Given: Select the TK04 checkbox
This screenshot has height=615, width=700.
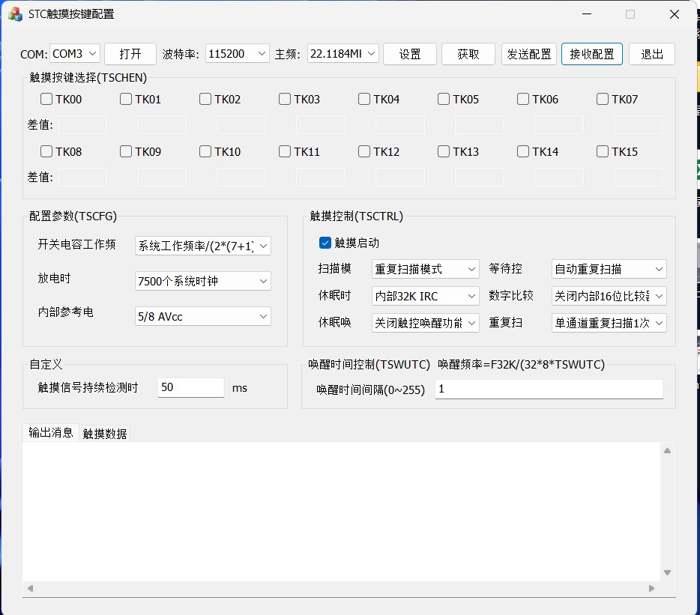Looking at the screenshot, I should pyautogui.click(x=364, y=99).
